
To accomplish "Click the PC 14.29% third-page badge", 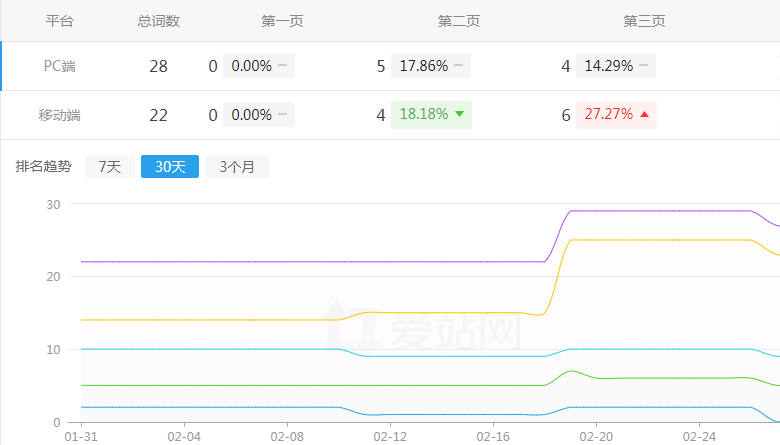I will 615,67.
